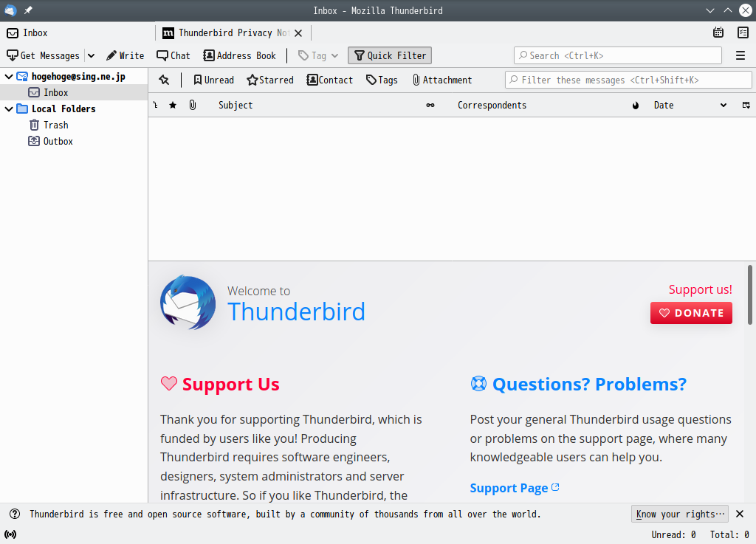Screen dimensions: 756x544
Task: Maximize the Thunderbird window
Action: [727, 10]
